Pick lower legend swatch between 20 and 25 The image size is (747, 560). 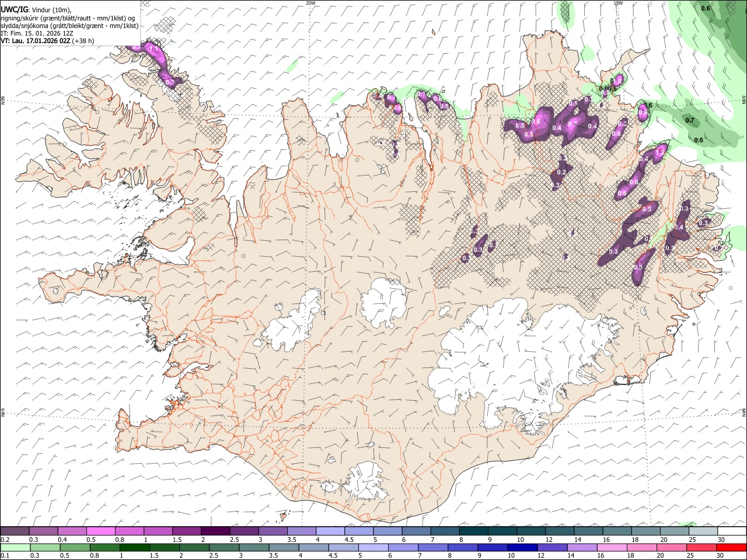[671, 548]
